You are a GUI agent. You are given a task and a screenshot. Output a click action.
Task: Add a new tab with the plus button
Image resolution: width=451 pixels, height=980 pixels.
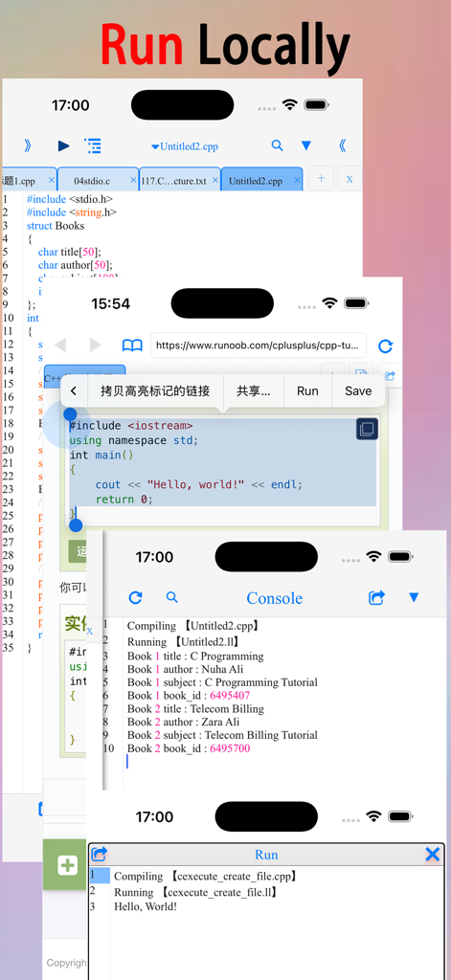coord(321,179)
